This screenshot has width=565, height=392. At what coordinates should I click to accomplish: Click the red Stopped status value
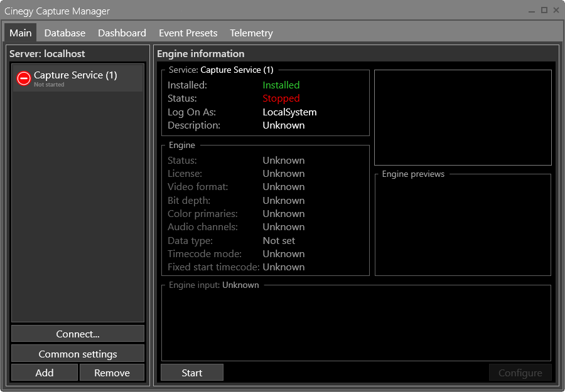point(281,98)
